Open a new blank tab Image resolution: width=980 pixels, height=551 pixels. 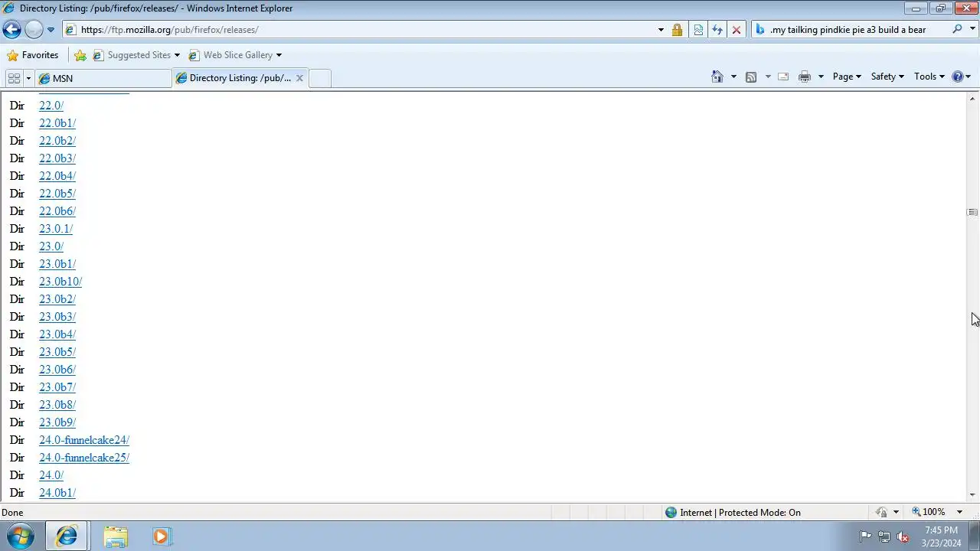pos(320,78)
